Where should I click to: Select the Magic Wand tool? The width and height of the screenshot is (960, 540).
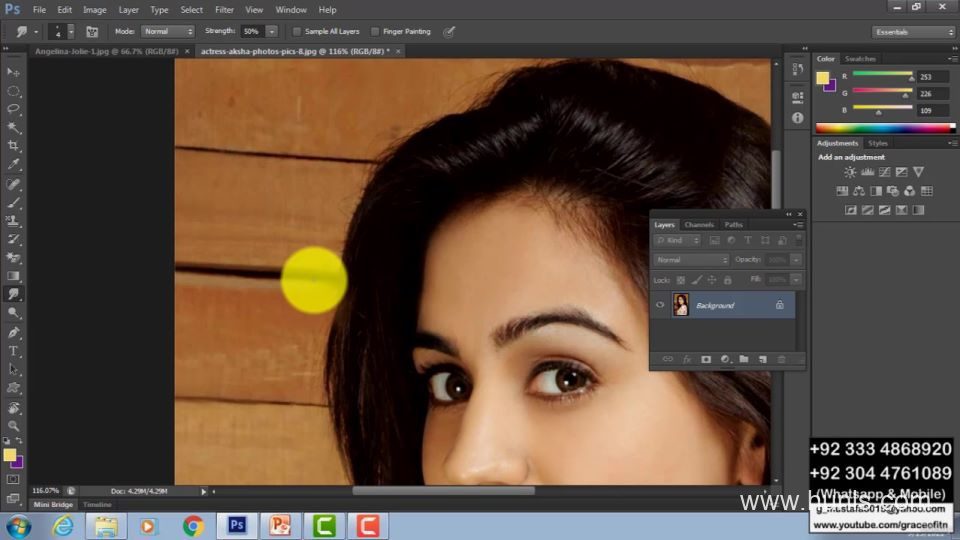pyautogui.click(x=13, y=127)
